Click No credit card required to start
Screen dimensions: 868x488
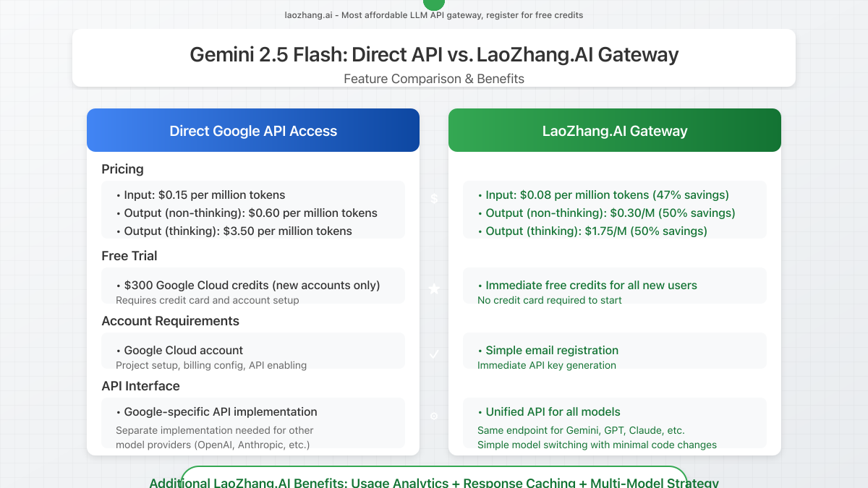pos(550,300)
